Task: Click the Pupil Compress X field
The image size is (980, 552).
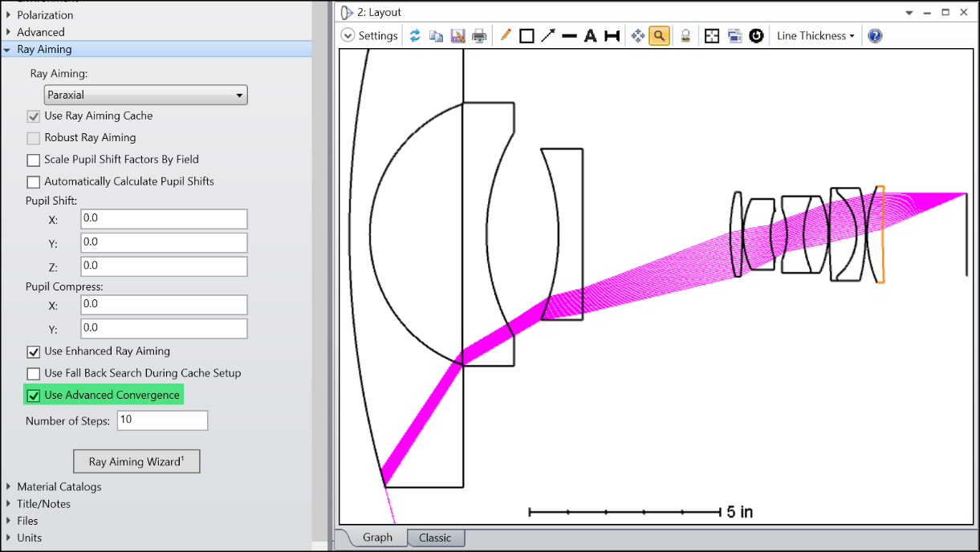Action: tap(164, 304)
